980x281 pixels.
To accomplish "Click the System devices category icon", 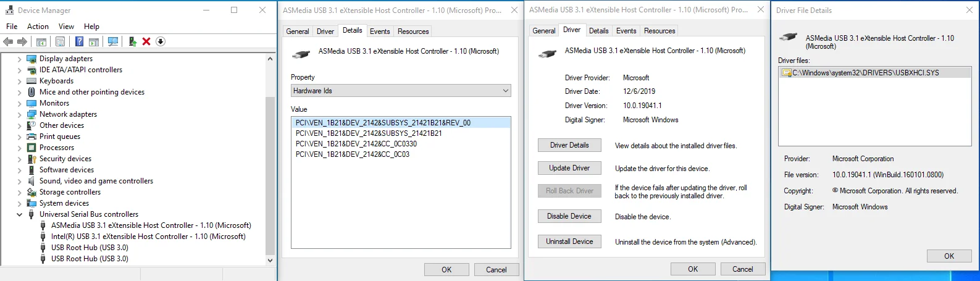I will tap(32, 203).
